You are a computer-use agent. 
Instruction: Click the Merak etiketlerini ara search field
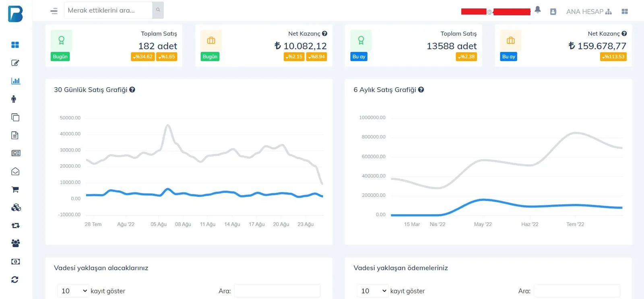tap(108, 10)
